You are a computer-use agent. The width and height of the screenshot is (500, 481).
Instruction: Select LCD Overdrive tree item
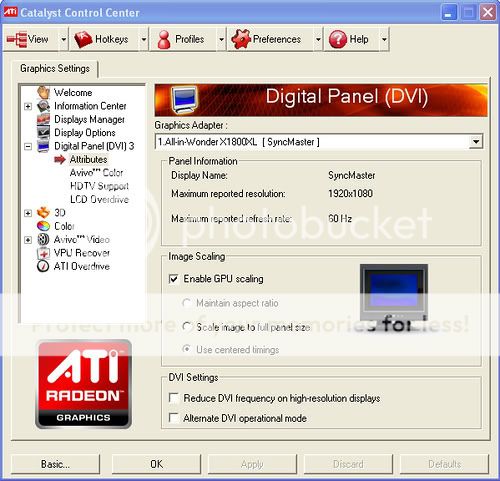(x=99, y=199)
